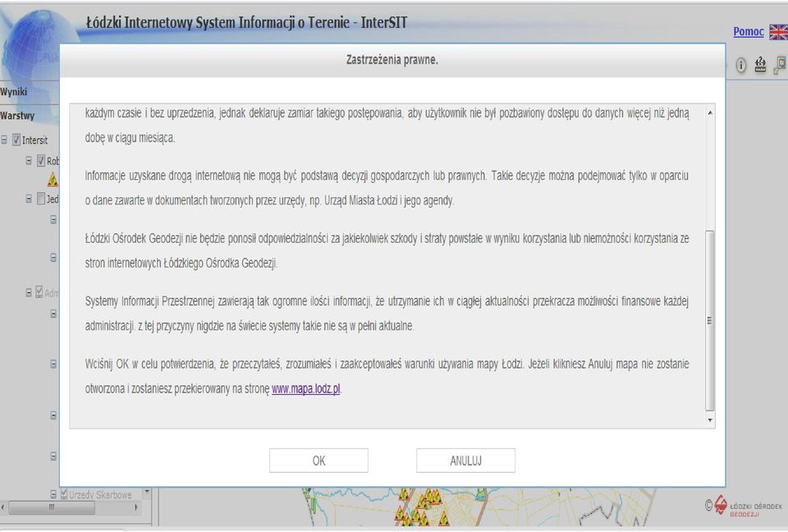This screenshot has height=532, width=788.
Task: Collapse the Intersit tree node
Action: 4,140
